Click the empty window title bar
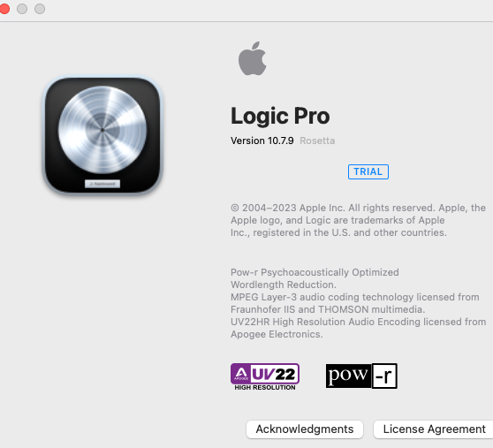The width and height of the screenshot is (493, 448). [267, 11]
